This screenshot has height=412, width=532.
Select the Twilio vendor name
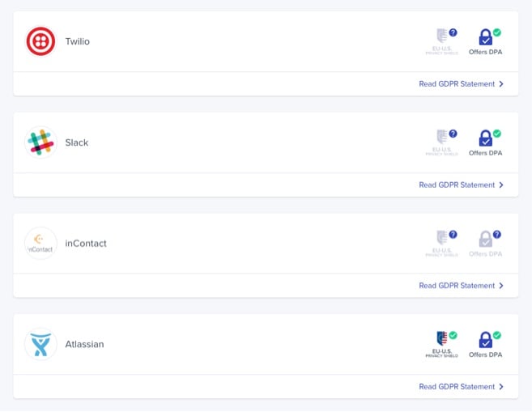(x=78, y=41)
